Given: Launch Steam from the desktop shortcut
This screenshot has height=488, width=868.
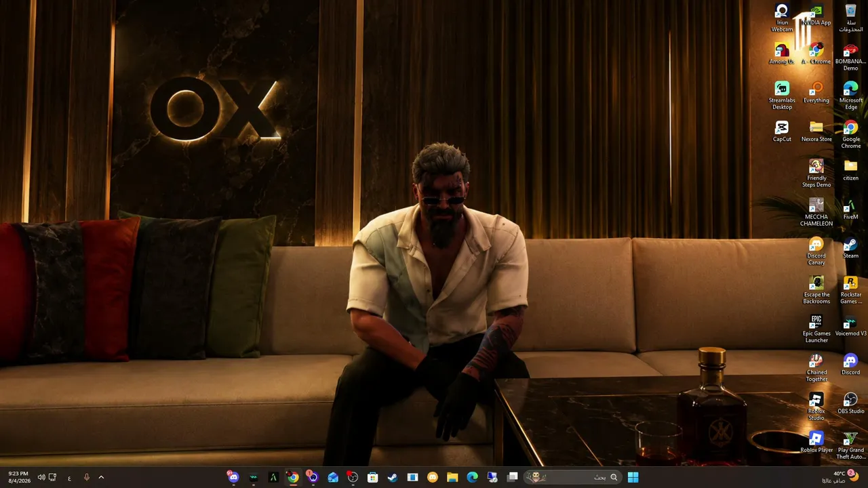Looking at the screenshot, I should pos(850,248).
